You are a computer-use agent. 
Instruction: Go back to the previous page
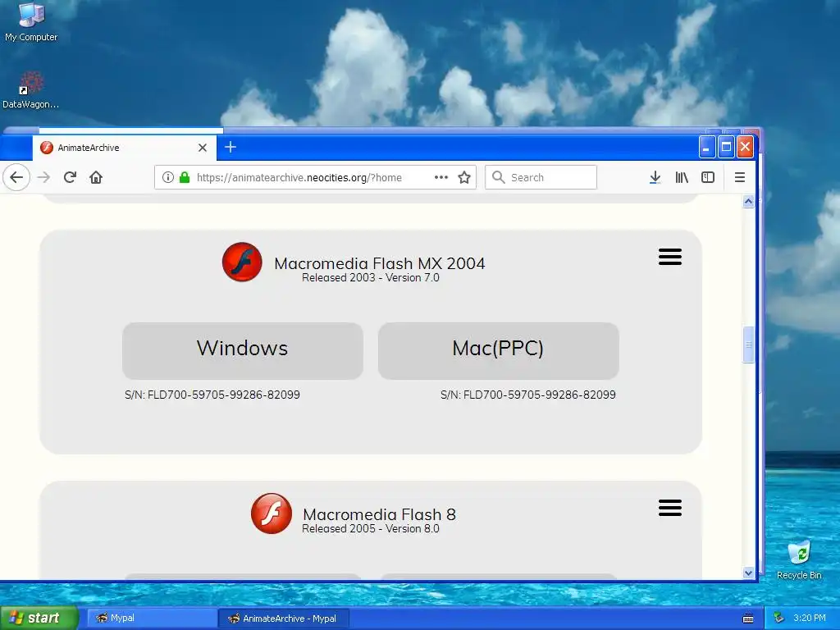click(x=16, y=177)
